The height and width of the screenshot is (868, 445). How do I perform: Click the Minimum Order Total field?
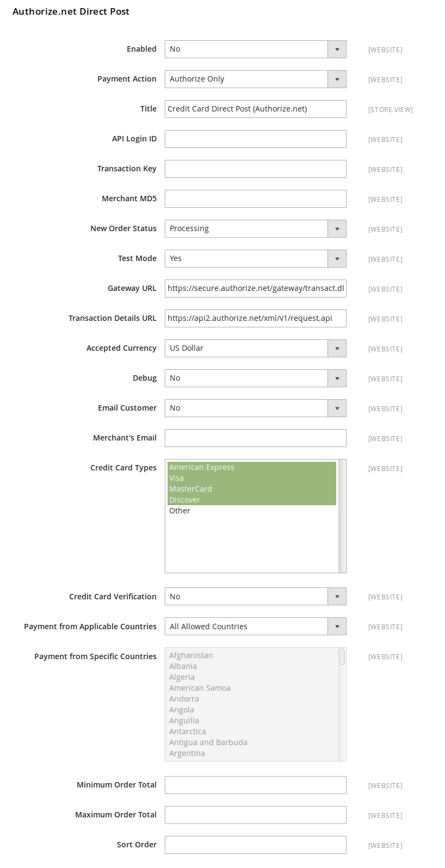(256, 785)
